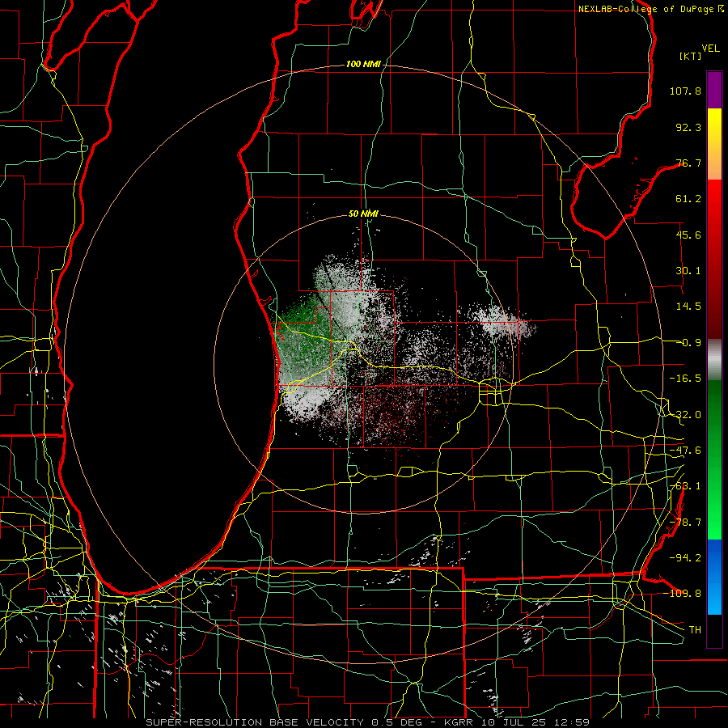Click the 45.6 legend value
Screen dimensions: 728x728
[x=688, y=235]
